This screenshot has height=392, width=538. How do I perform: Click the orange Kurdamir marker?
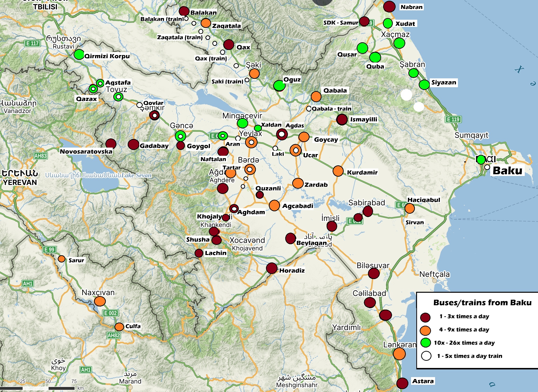(x=338, y=171)
